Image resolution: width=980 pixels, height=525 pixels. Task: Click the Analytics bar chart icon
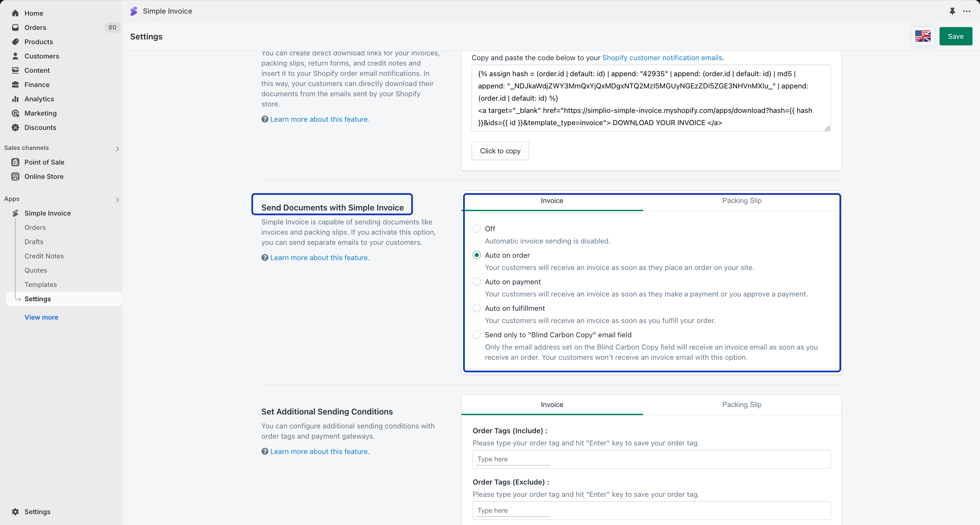15,99
